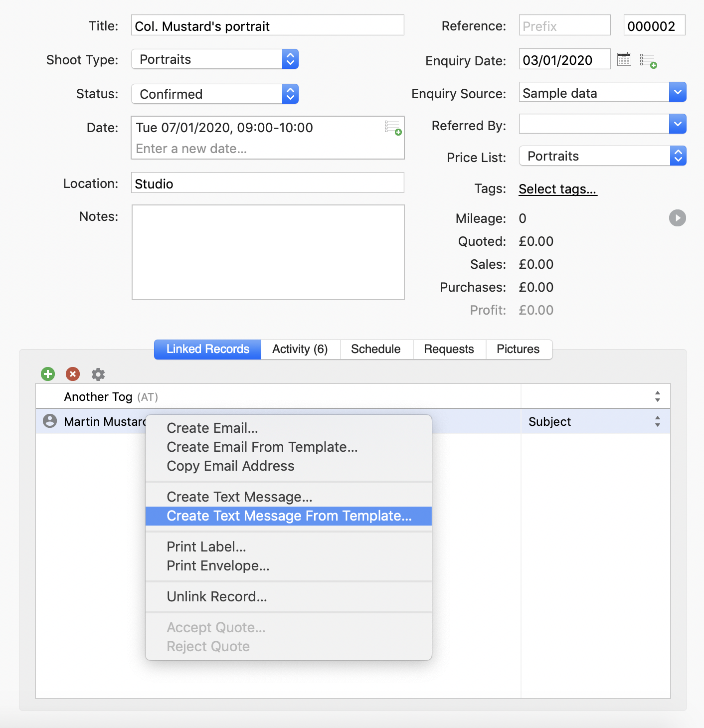The image size is (704, 728).
Task: Show the Pictures tab
Action: click(518, 349)
